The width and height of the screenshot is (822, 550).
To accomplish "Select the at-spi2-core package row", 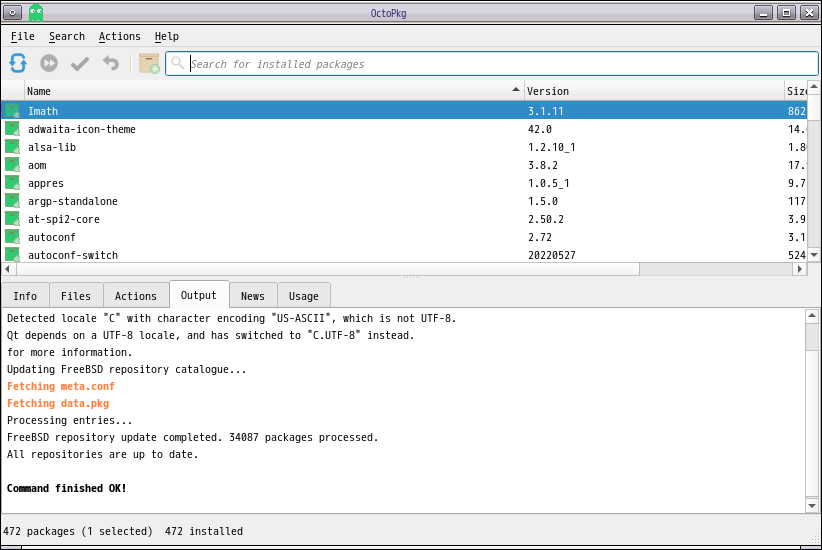I will pyautogui.click(x=404, y=219).
